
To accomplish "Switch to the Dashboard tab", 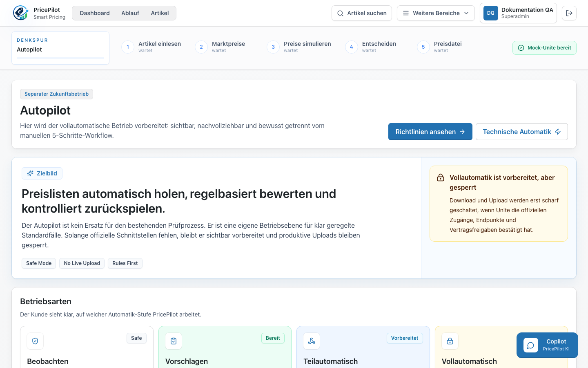I will coord(95,13).
